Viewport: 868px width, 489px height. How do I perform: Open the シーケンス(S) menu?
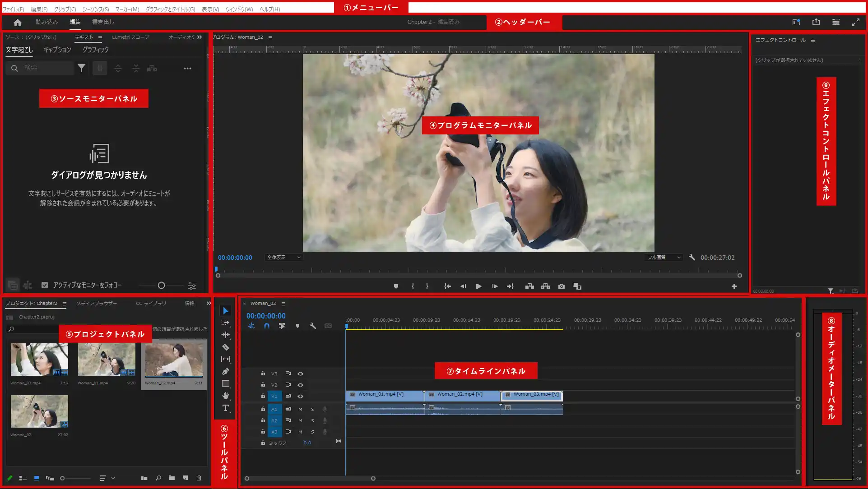coord(96,9)
